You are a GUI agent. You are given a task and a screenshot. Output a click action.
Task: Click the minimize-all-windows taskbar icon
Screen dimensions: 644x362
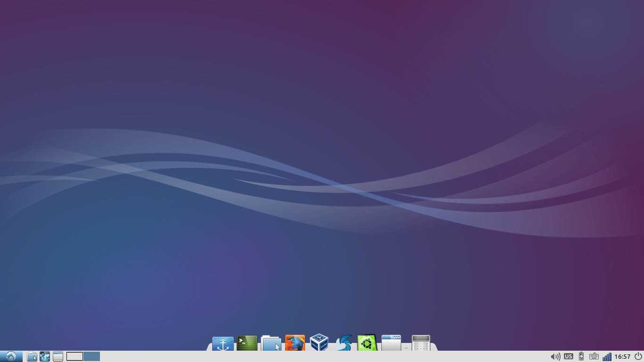[58, 356]
